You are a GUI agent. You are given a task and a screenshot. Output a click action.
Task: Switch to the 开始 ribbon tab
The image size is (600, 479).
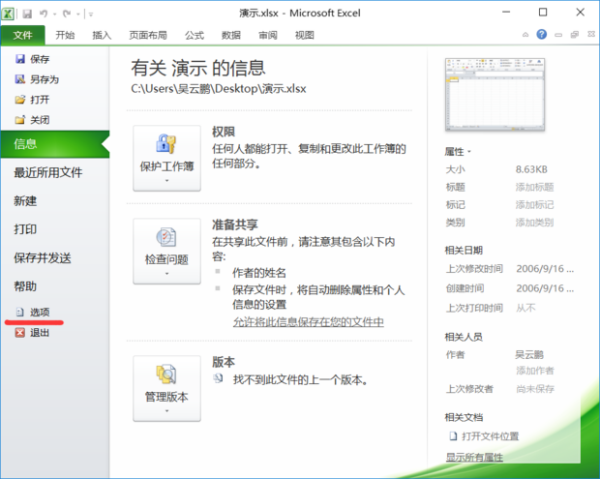pyautogui.click(x=65, y=35)
